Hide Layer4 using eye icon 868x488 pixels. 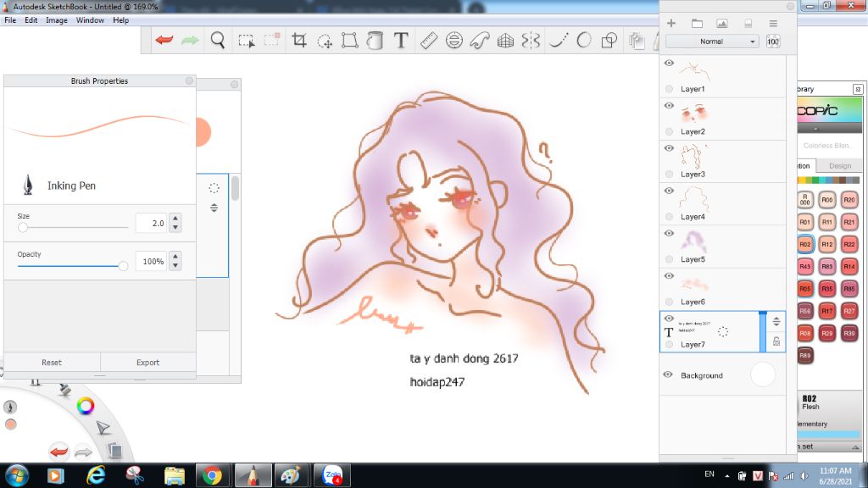click(669, 191)
